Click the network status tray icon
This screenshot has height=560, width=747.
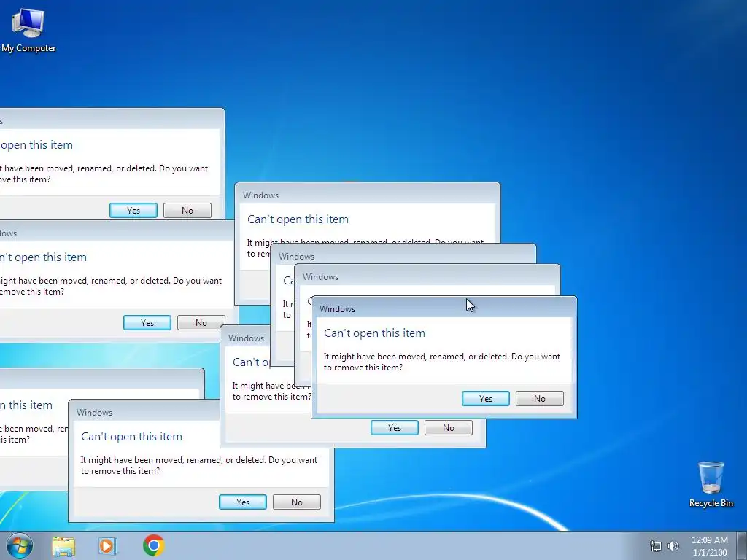pos(656,546)
